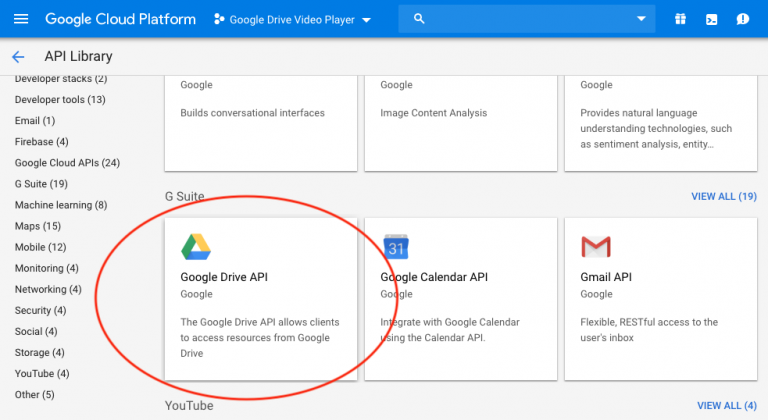Click the Gmail envelope logo
Screen dimensions: 768x420
pyautogui.click(x=596, y=246)
